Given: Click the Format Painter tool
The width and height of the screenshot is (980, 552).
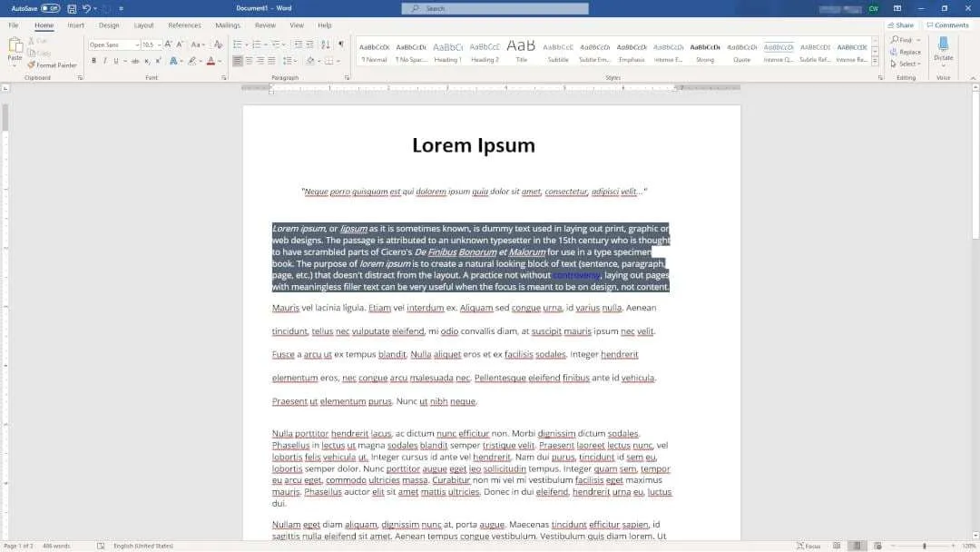Looking at the screenshot, I should (x=52, y=65).
